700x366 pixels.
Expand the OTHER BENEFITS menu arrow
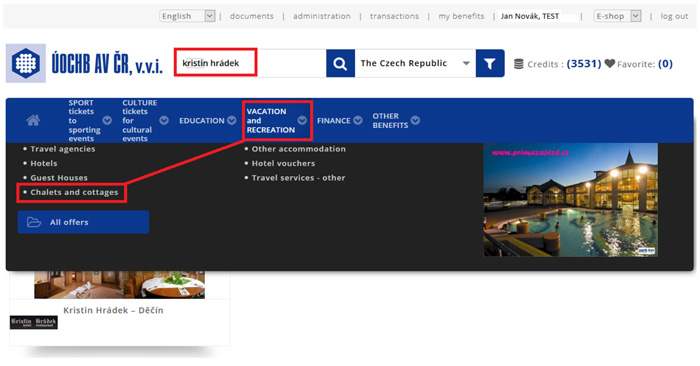tap(415, 120)
